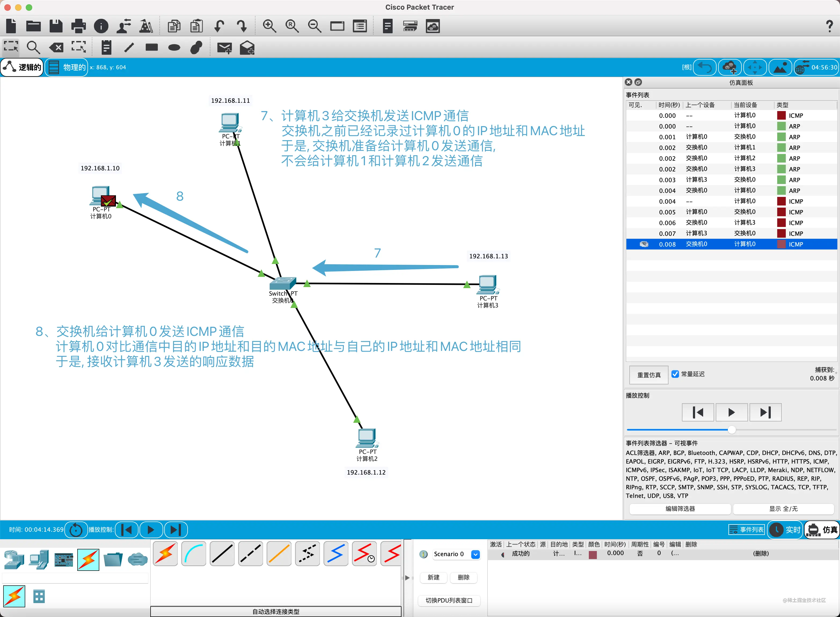Viewport: 840px width, 617px height.
Task: Select the Delete tool icon
Action: [x=56, y=47]
